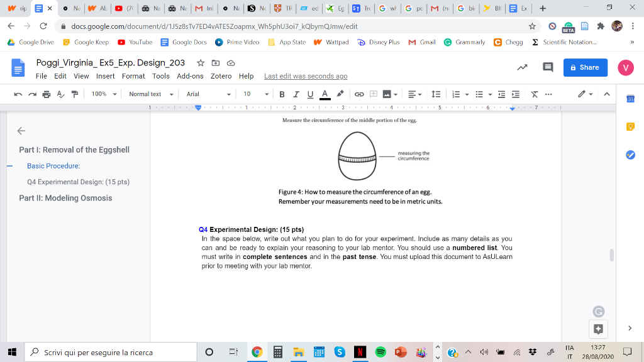The image size is (644, 362).
Task: Open Explore button at bottom right
Action: (x=597, y=329)
